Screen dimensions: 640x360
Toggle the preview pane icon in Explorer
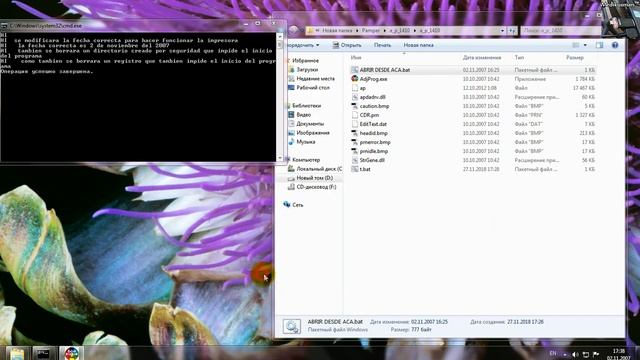(x=599, y=45)
